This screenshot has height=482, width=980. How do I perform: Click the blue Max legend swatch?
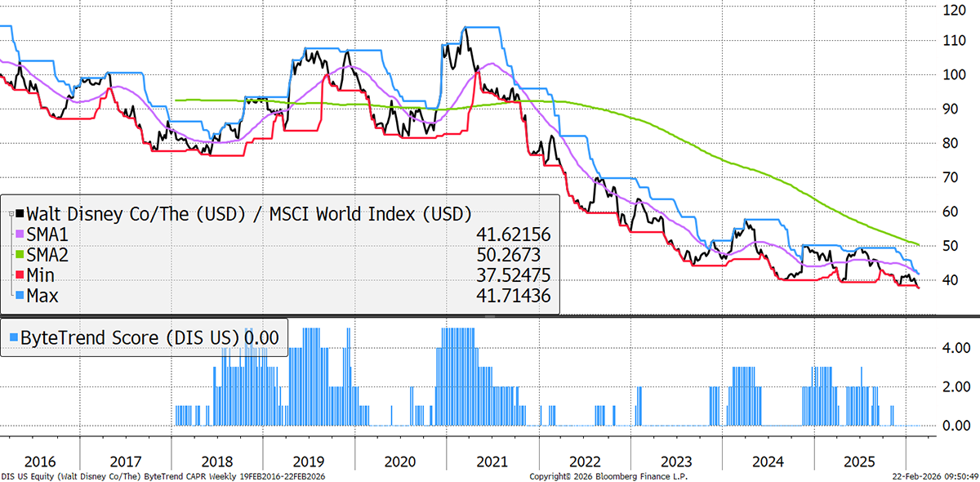pos(20,296)
